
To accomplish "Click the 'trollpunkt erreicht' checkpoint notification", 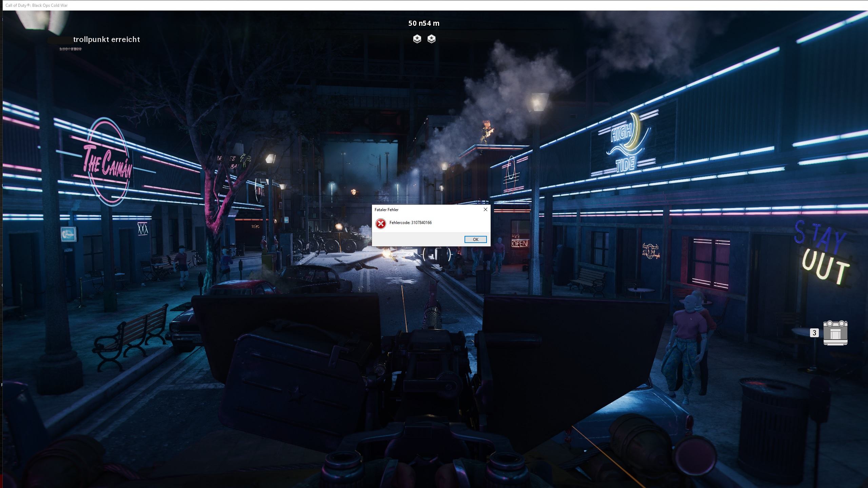I will tap(106, 40).
